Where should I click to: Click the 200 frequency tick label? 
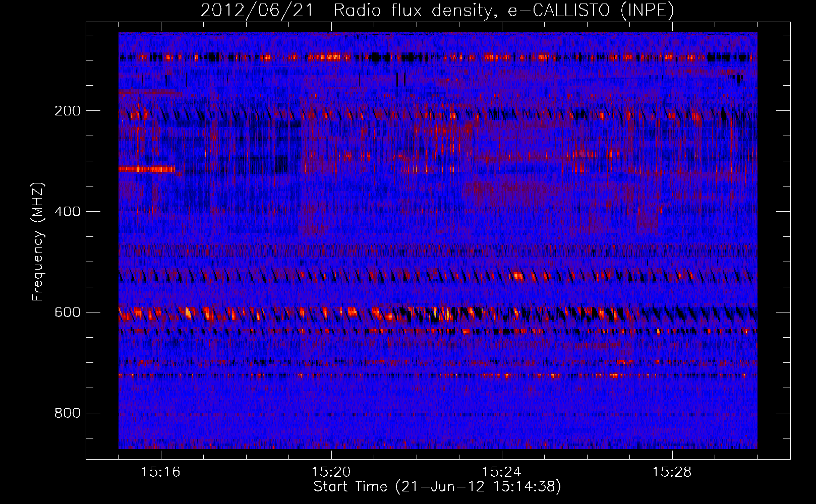coord(68,111)
